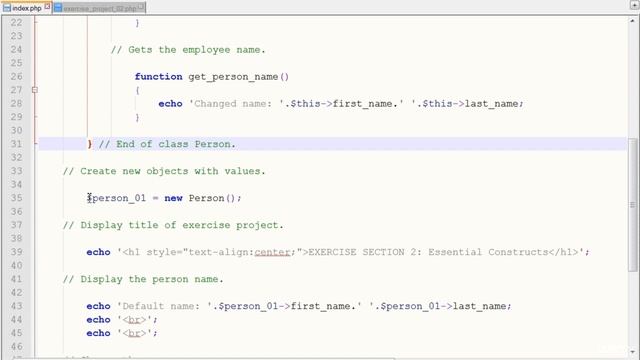Click the editor scrollbar up arrow
This screenshot has width=640, height=360.
633,20
